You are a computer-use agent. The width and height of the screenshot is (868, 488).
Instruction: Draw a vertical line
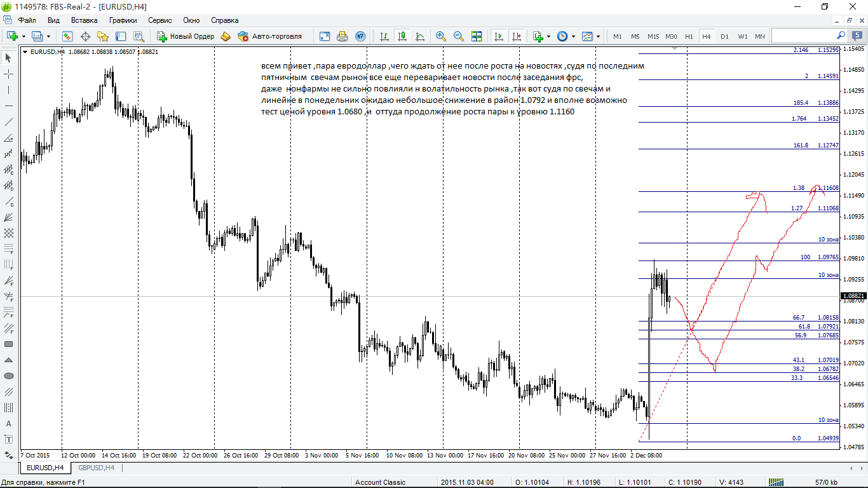point(9,90)
